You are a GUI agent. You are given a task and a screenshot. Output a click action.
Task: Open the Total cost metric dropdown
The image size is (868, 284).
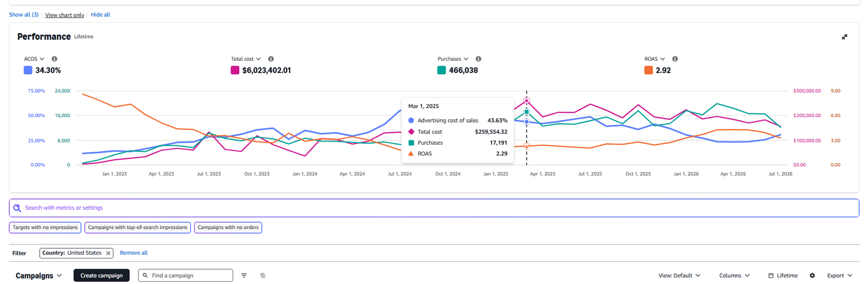pos(246,59)
